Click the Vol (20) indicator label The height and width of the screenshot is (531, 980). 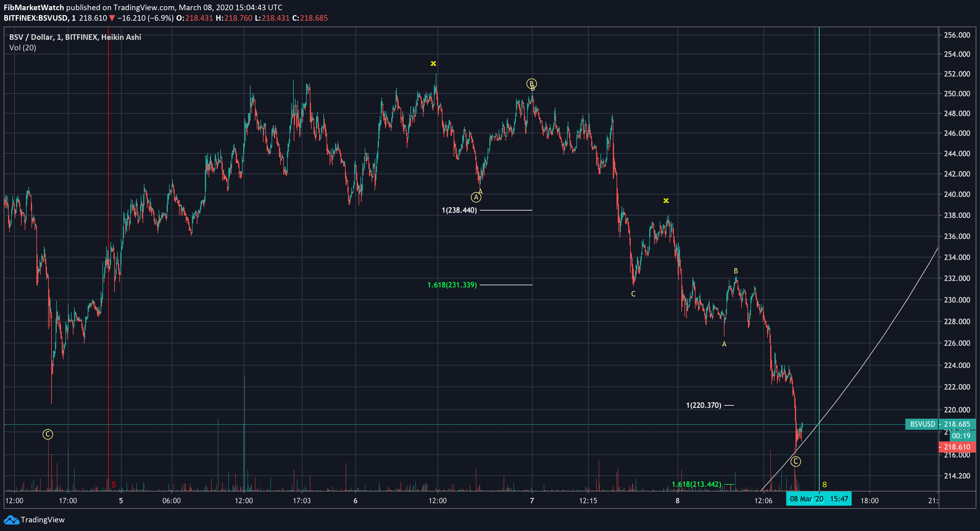click(23, 48)
